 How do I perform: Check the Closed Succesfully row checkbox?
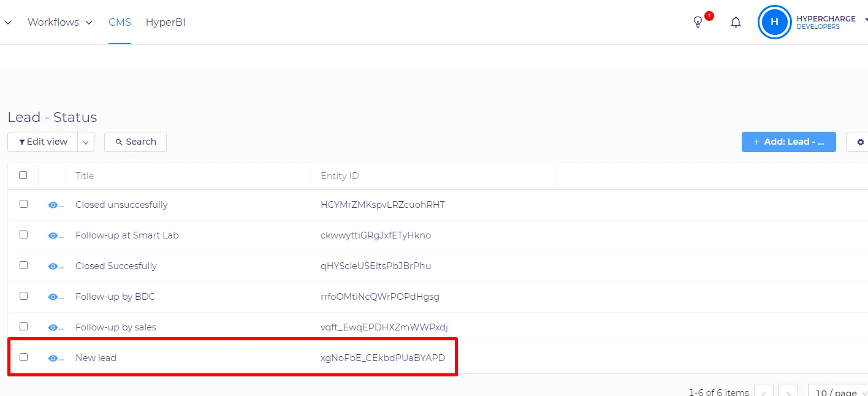point(23,265)
